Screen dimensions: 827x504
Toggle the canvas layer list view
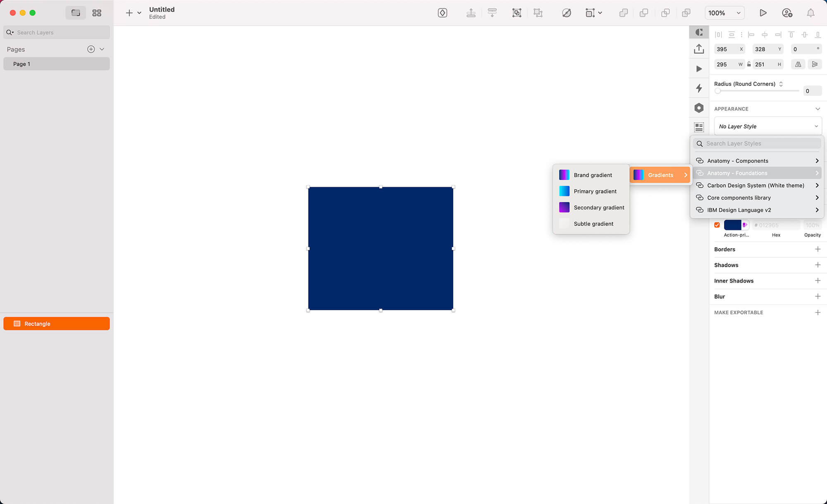pyautogui.click(x=76, y=13)
